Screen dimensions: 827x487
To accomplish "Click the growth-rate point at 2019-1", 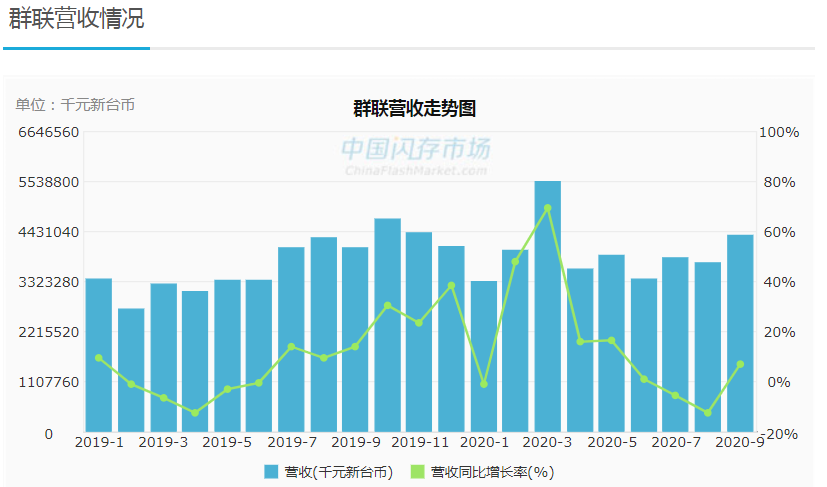I will (99, 358).
